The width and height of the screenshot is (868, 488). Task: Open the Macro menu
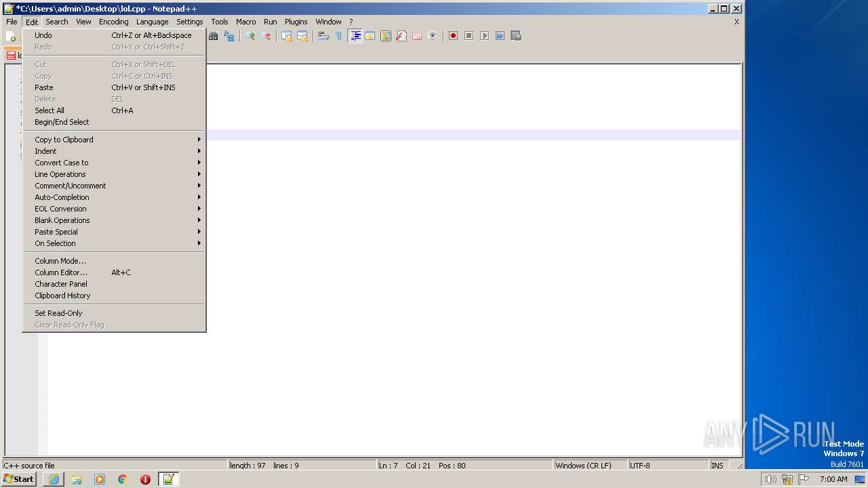246,22
